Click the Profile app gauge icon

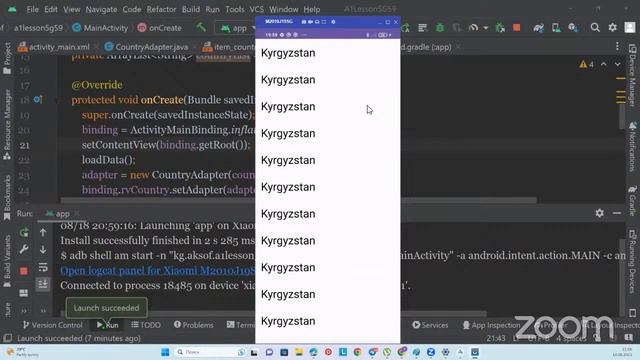[x=473, y=27]
